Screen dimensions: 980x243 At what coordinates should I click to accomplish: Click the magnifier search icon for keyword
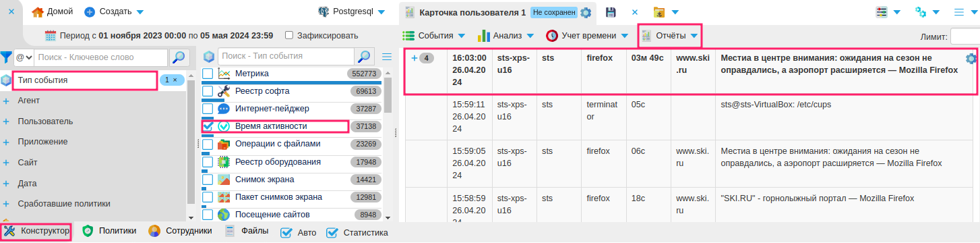[x=178, y=57]
